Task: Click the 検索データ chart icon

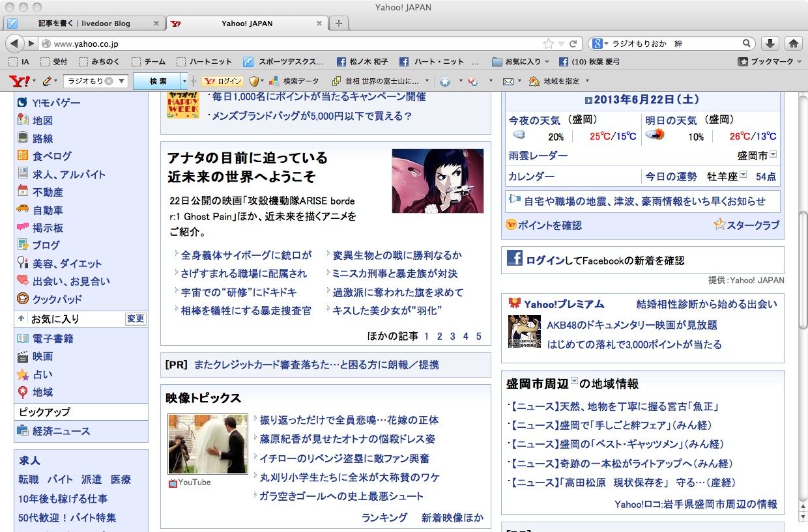Action: 274,81
